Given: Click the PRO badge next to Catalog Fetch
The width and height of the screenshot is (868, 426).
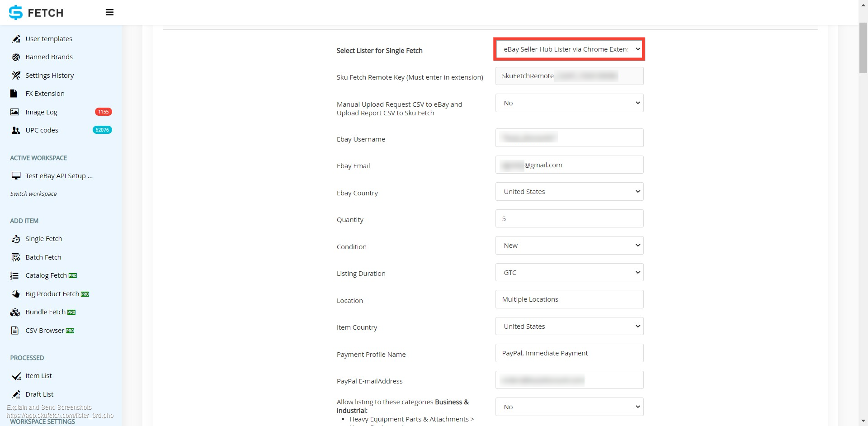Looking at the screenshot, I should click(x=73, y=275).
